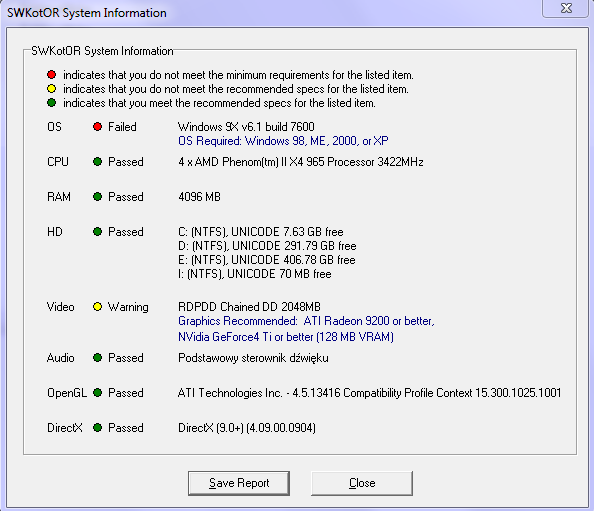Click 'NVidia GeForce4 Ti or better (128 MB VRAM)' line

[286, 337]
